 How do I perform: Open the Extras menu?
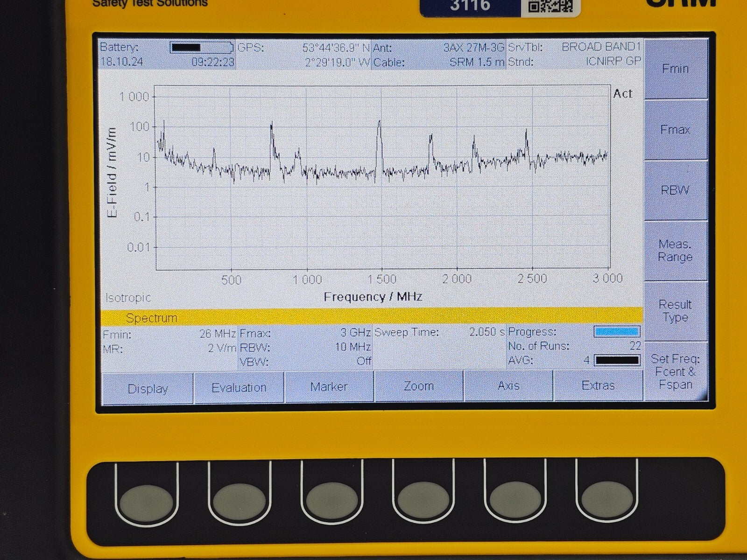(598, 385)
